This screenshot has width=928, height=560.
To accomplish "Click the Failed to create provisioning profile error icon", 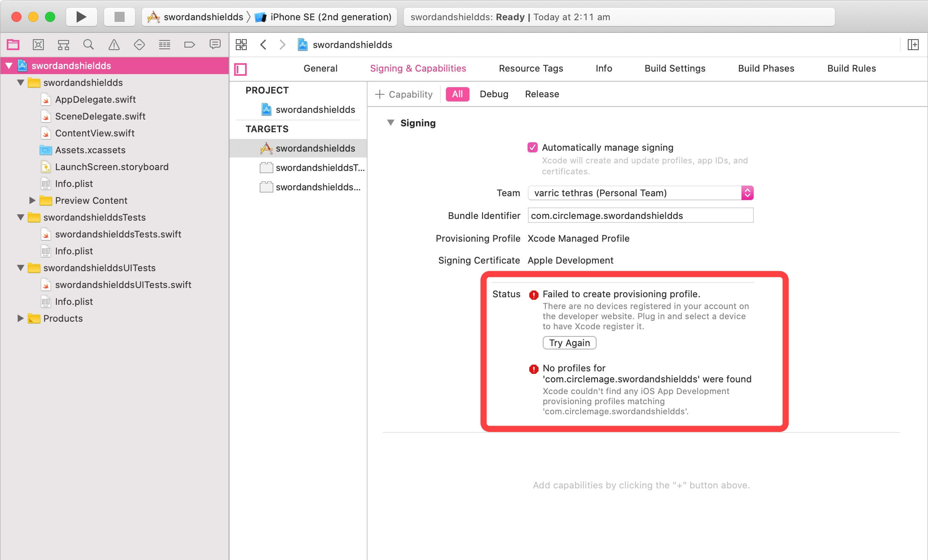I will tap(533, 295).
